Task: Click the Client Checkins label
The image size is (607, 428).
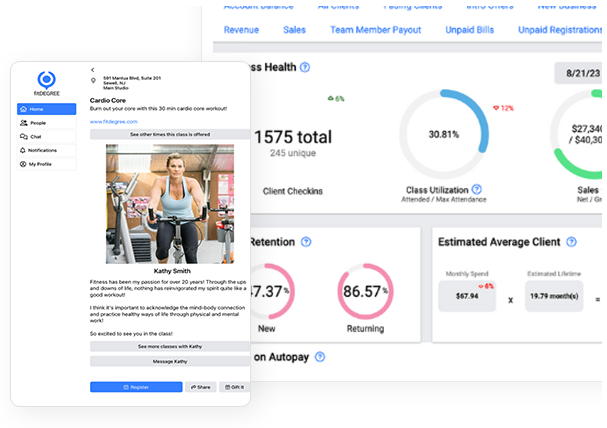Action: pos(293,191)
